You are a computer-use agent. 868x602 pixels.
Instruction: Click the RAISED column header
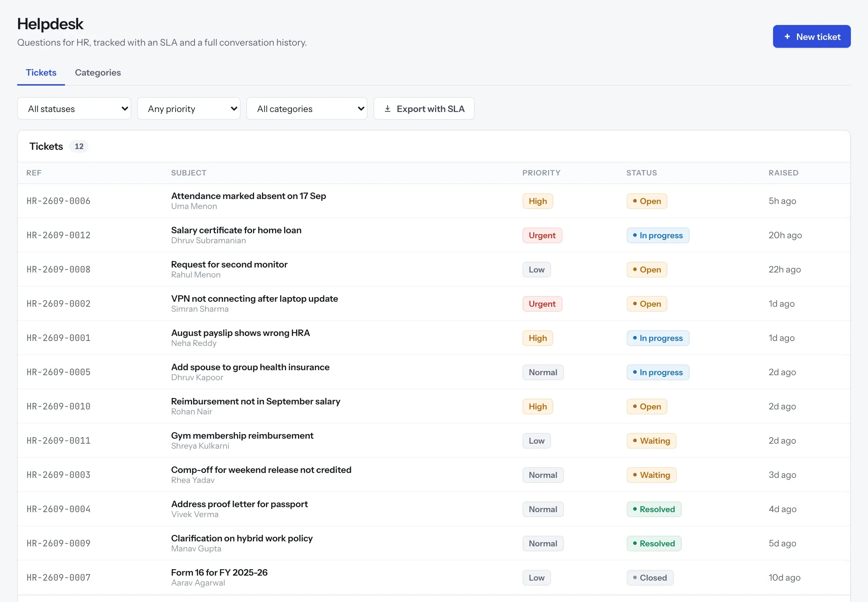(x=783, y=173)
